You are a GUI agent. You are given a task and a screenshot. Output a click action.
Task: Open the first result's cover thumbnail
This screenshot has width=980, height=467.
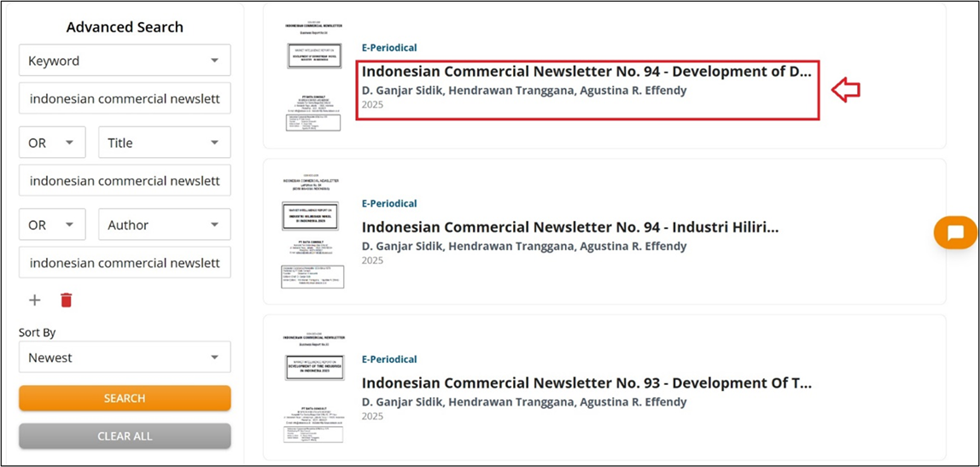click(313, 76)
